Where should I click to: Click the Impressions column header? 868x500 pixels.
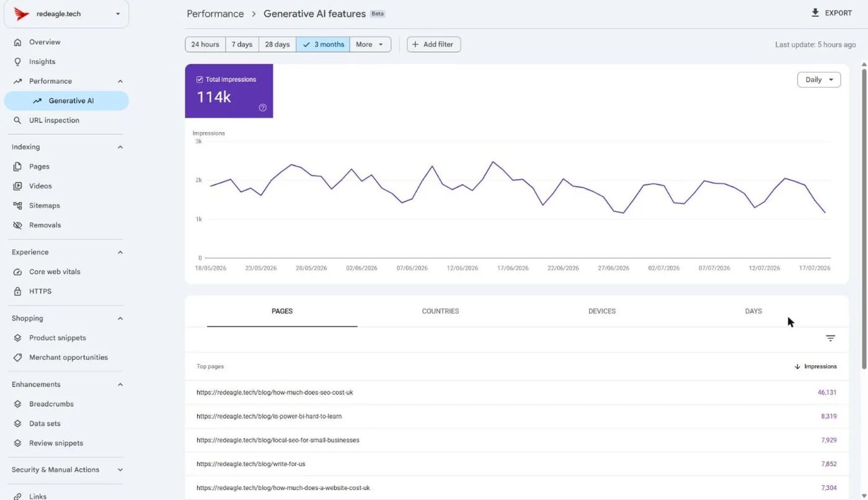pos(815,367)
